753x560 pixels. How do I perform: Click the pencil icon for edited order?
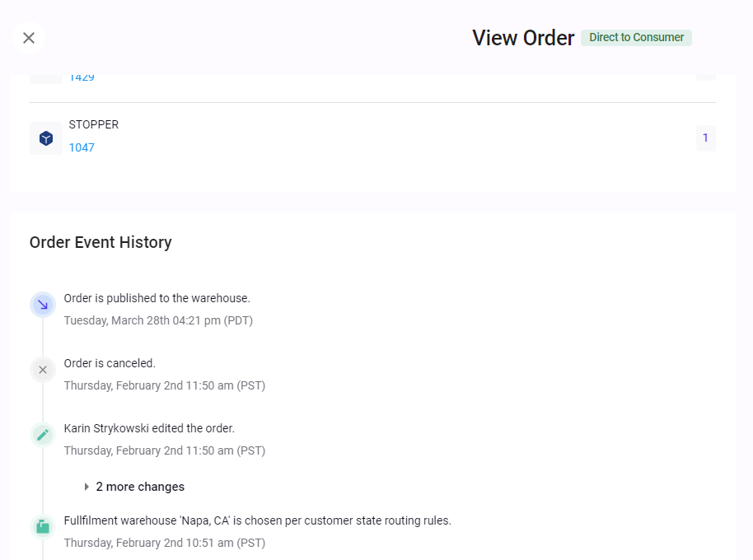[x=43, y=435]
